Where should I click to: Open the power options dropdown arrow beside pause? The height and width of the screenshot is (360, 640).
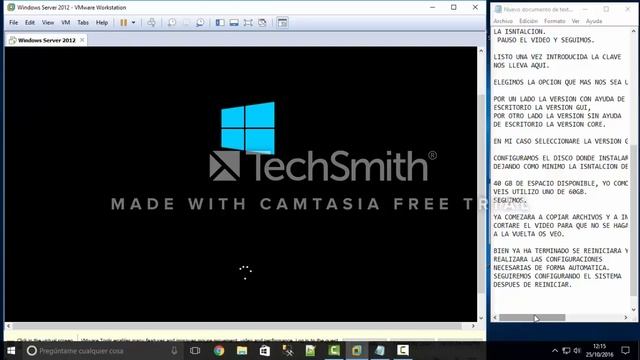[x=133, y=23]
